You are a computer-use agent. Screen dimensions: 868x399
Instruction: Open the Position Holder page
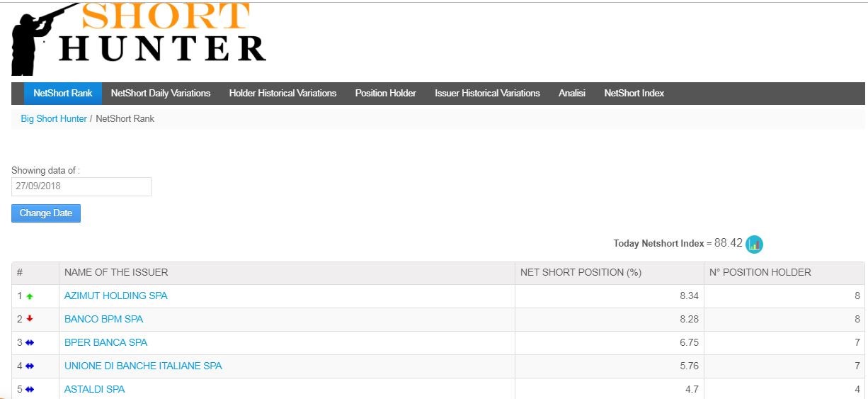385,94
